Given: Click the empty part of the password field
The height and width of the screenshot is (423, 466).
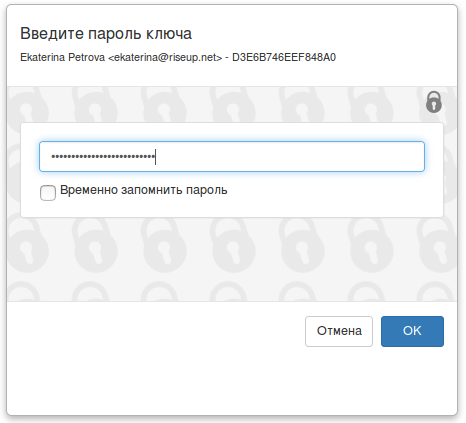Looking at the screenshot, I should (290, 156).
